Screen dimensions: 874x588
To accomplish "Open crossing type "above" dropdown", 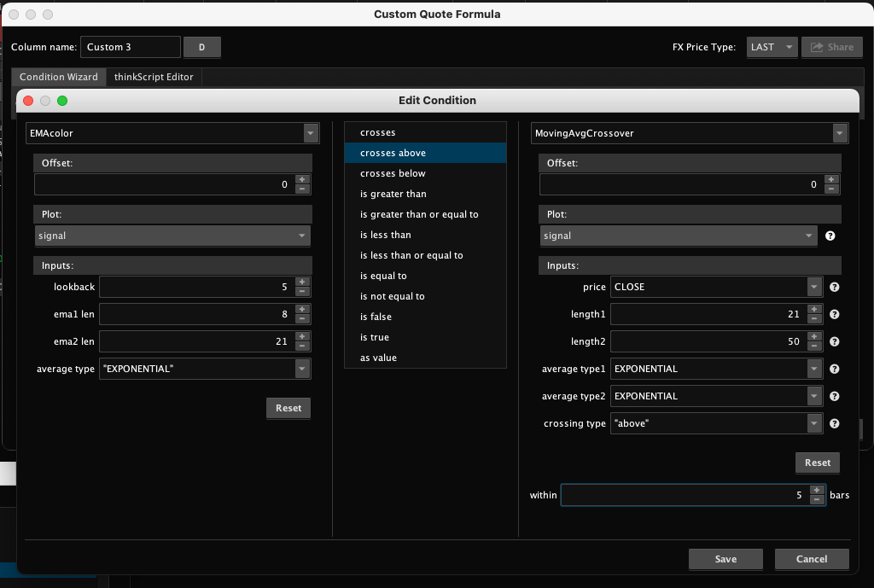I will [814, 423].
